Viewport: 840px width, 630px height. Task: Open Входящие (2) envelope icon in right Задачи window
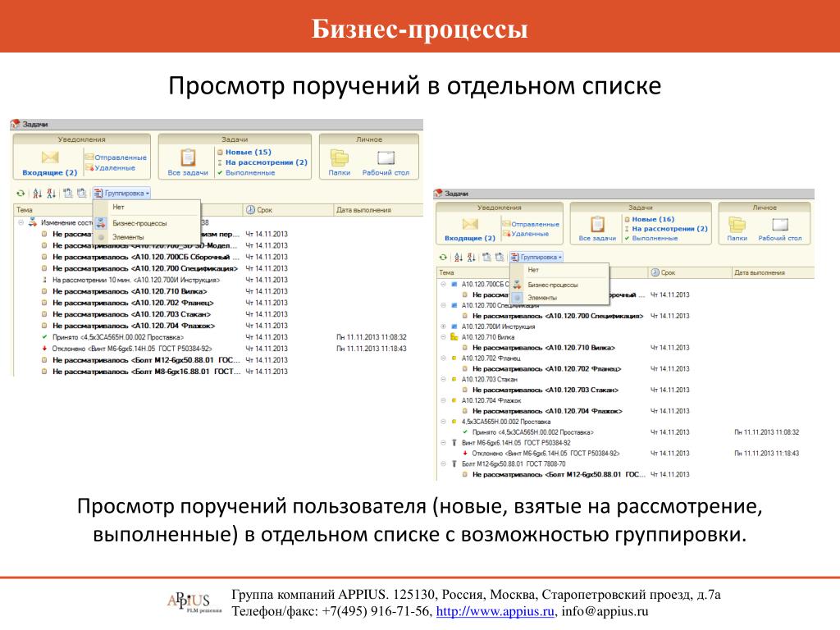coord(470,224)
